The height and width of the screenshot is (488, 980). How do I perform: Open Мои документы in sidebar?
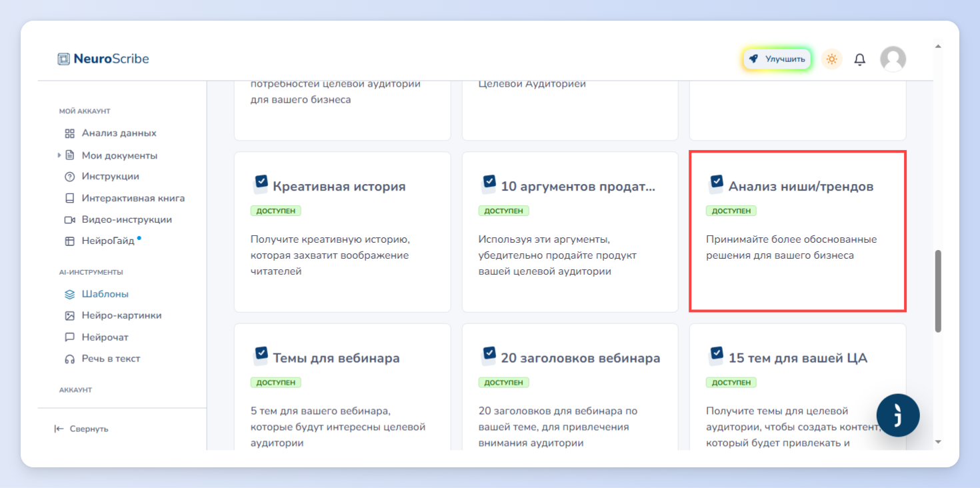(120, 155)
